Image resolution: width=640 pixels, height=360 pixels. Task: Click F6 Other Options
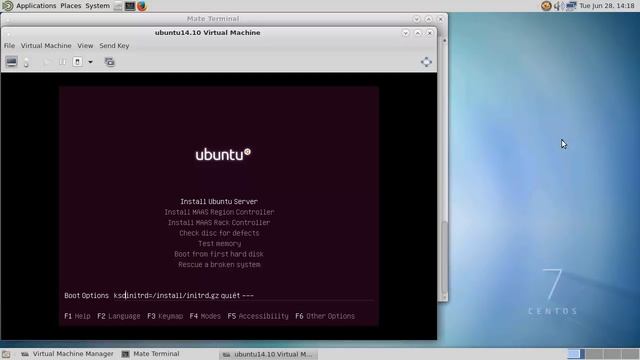(325, 316)
